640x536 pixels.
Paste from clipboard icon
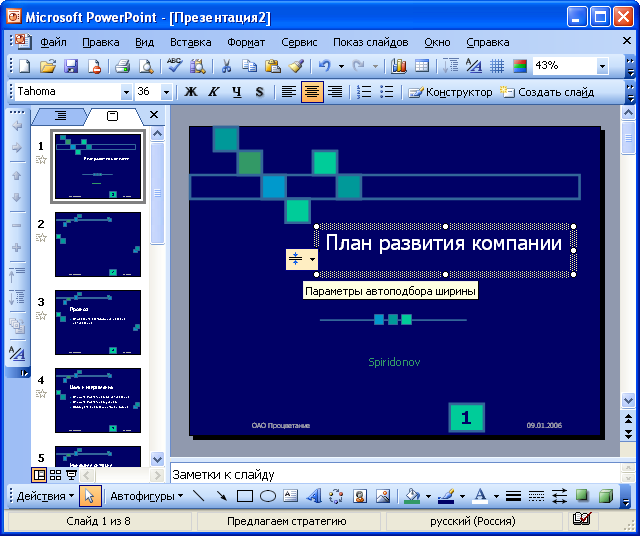click(273, 66)
